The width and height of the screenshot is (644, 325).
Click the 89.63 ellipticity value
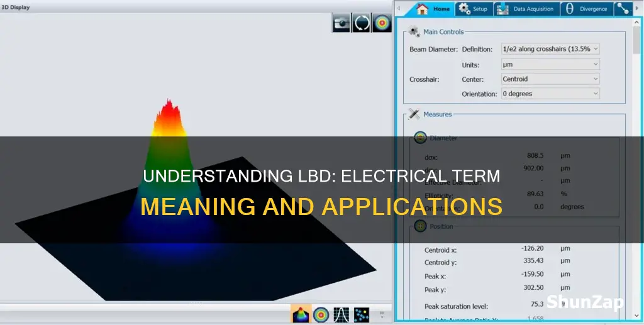[x=535, y=193]
